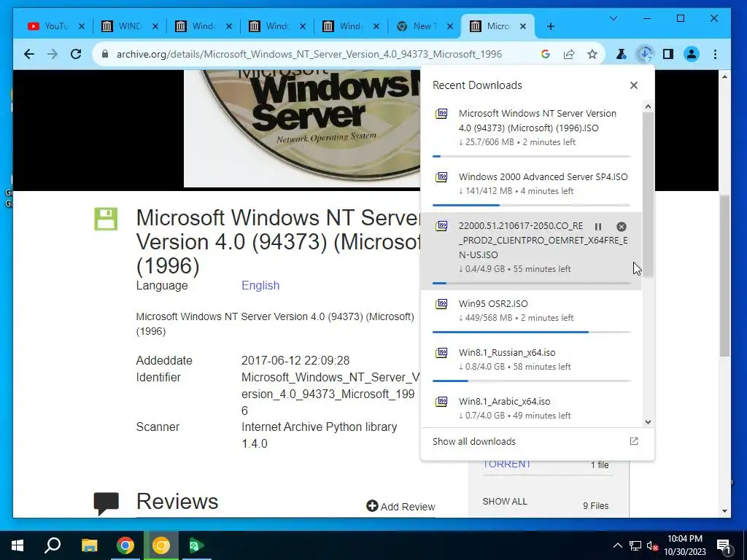Open the Chrome profile avatar
The image size is (747, 560).
[x=692, y=54]
